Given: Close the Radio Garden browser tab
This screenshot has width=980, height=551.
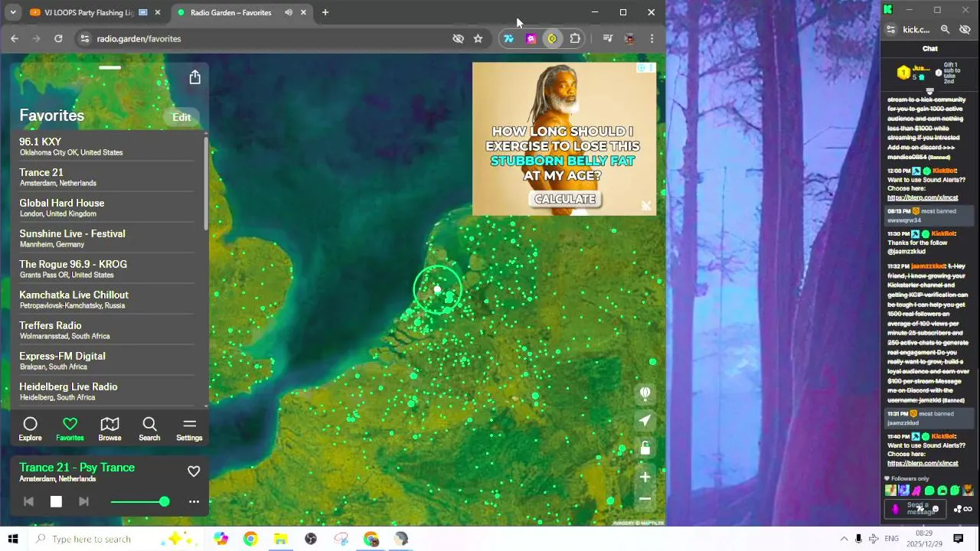Looking at the screenshot, I should pos(303,12).
